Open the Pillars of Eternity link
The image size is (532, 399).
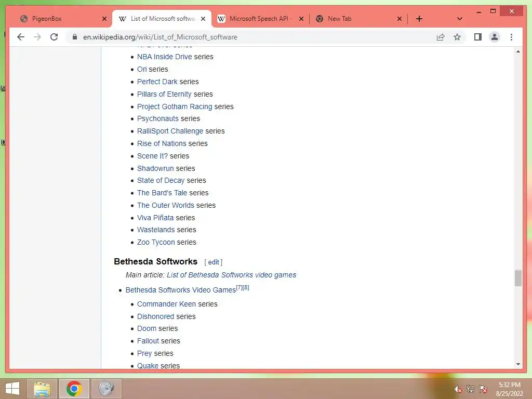[x=164, y=94]
